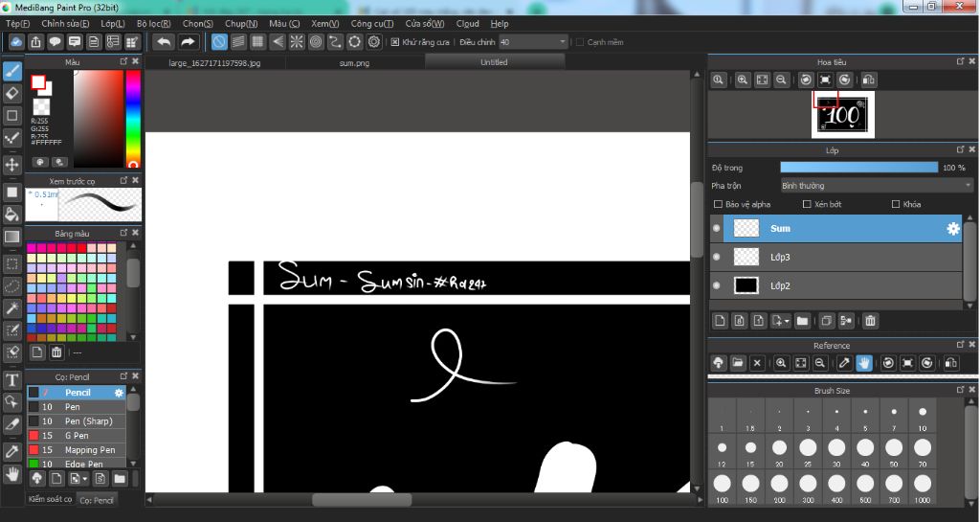This screenshot has width=980, height=522.
Task: Select the Mapping Pen brush
Action: pos(77,450)
